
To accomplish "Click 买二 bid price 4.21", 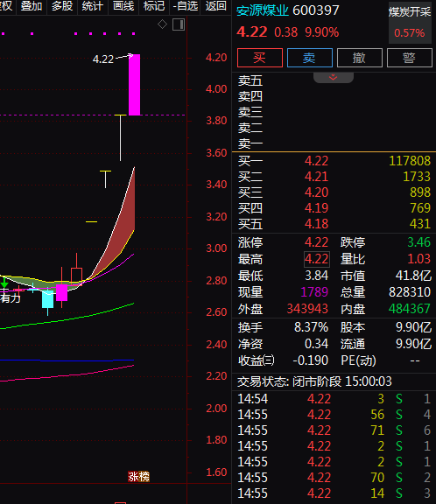I will pyautogui.click(x=316, y=177).
